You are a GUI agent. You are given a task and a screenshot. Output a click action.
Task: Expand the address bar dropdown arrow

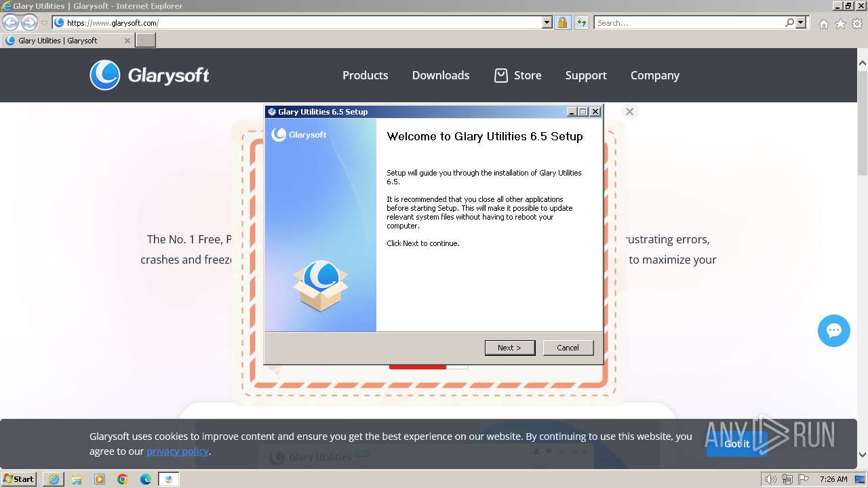(x=547, y=22)
